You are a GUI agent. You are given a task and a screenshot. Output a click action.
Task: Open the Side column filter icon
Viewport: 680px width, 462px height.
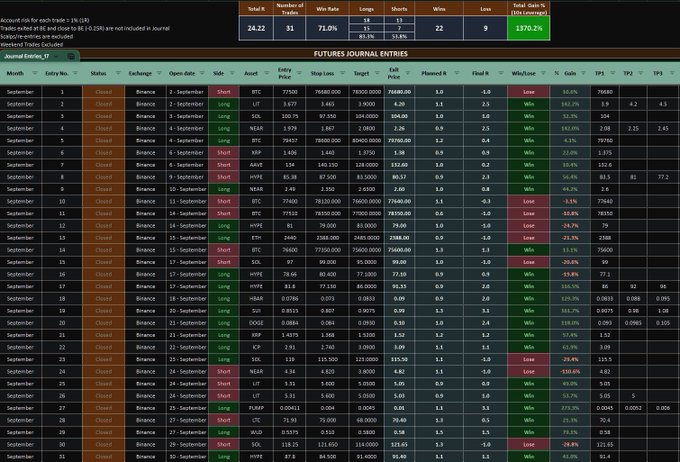(232, 73)
